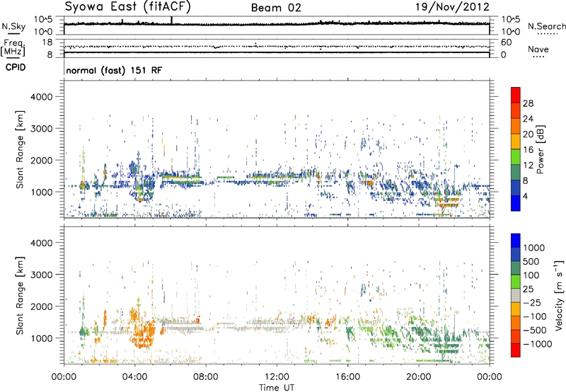
Task: Click the 'Syowa East (fitACF)' plot title
Action: click(128, 7)
